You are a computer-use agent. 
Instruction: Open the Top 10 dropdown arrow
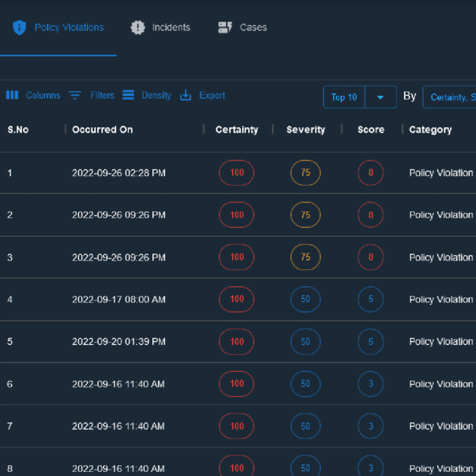[380, 97]
